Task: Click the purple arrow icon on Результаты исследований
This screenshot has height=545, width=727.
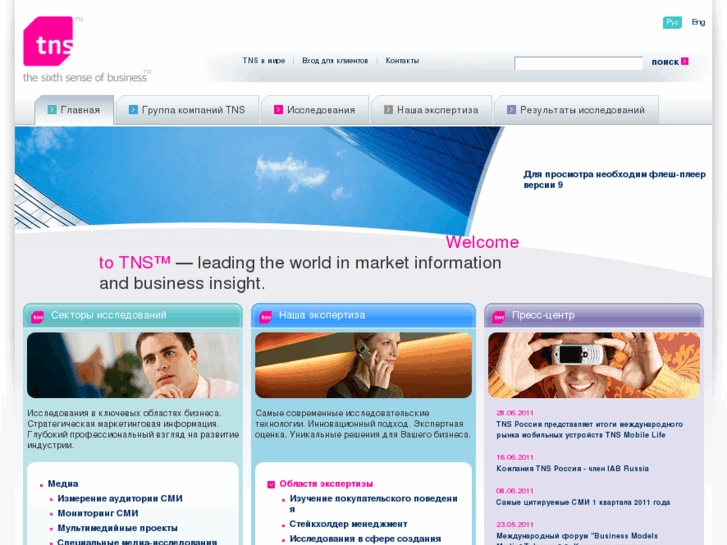Action: tap(511, 109)
